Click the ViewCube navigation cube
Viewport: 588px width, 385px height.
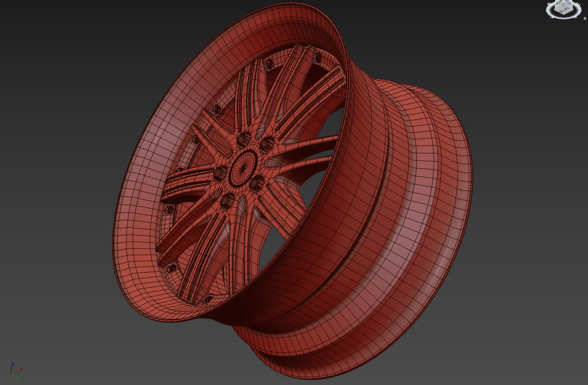[x=564, y=8]
